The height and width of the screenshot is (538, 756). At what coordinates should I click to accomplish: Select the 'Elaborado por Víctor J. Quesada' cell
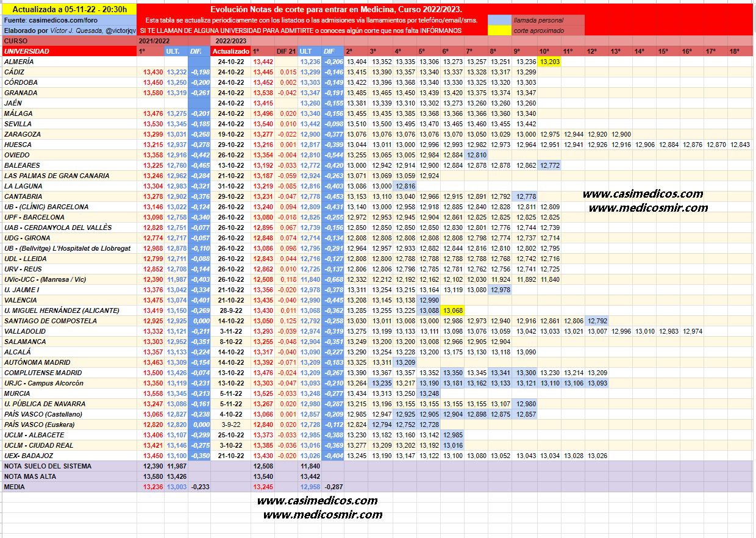coord(70,30)
